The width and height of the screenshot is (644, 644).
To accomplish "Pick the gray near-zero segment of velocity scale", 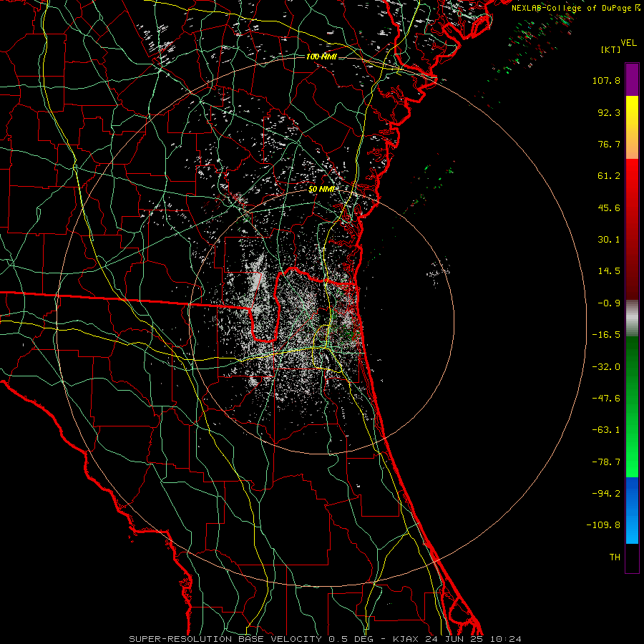I will 632,318.
